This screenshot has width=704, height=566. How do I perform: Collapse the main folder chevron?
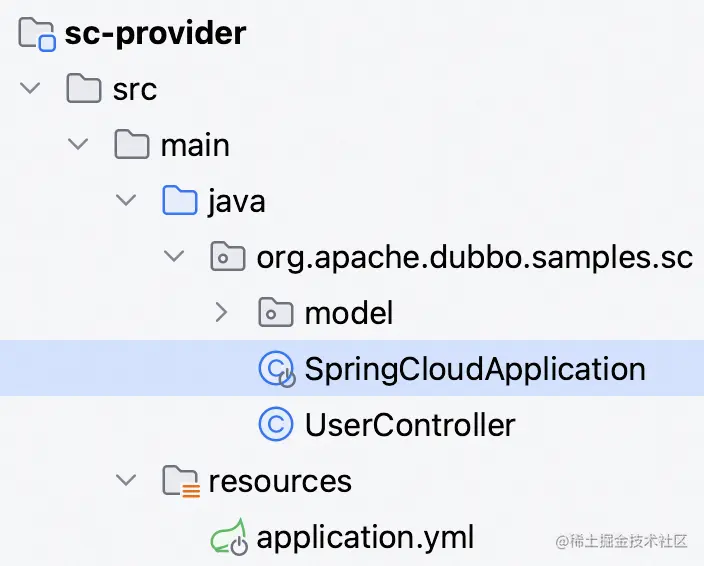(x=78, y=144)
